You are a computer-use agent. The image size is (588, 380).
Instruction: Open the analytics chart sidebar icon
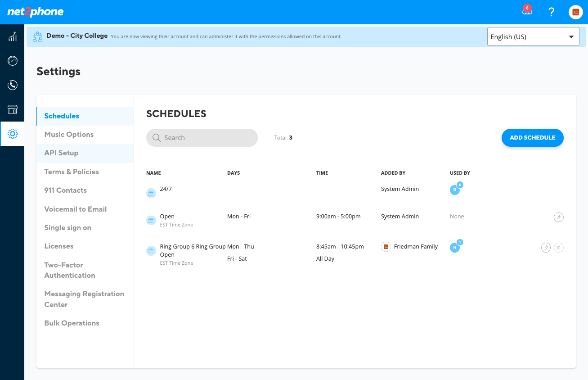click(13, 36)
